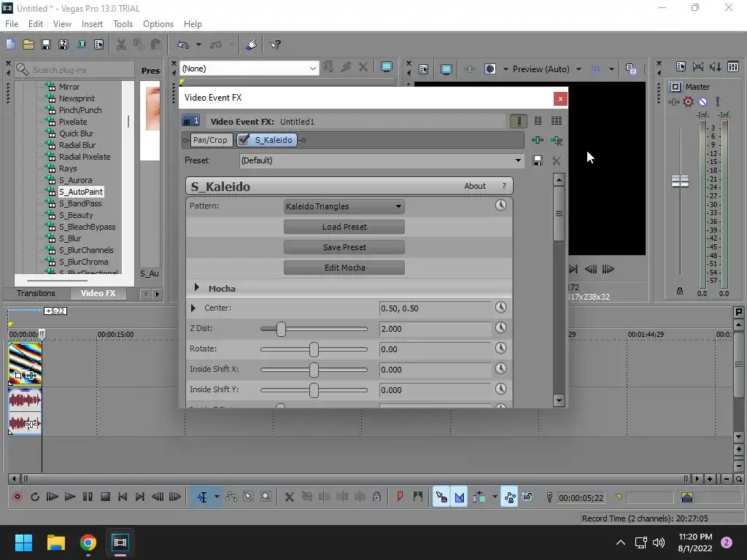Open the Undo history dropdown arrow
The image size is (747, 560).
click(198, 44)
